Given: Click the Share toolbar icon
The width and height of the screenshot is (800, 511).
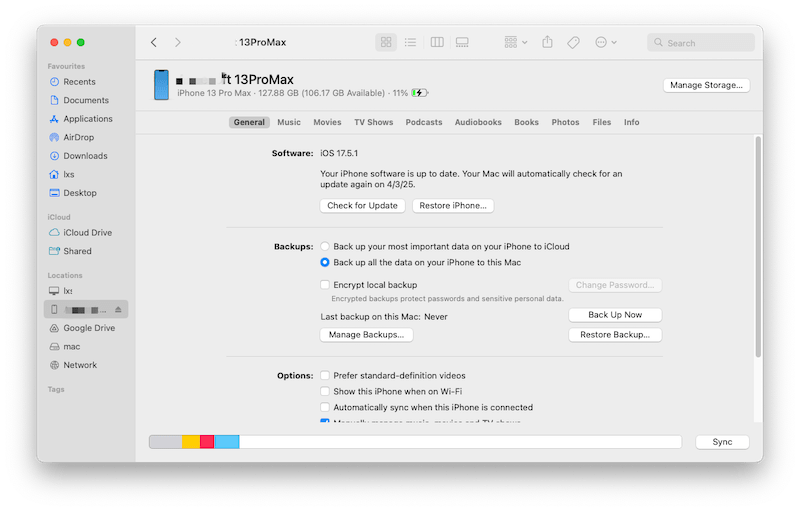Looking at the screenshot, I should 547,43.
